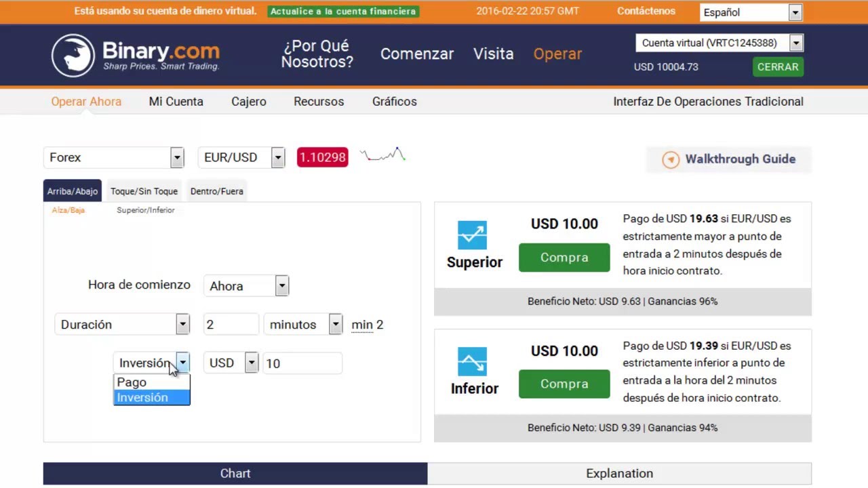868x488 pixels.
Task: Open the Operar menu item
Action: coord(557,54)
